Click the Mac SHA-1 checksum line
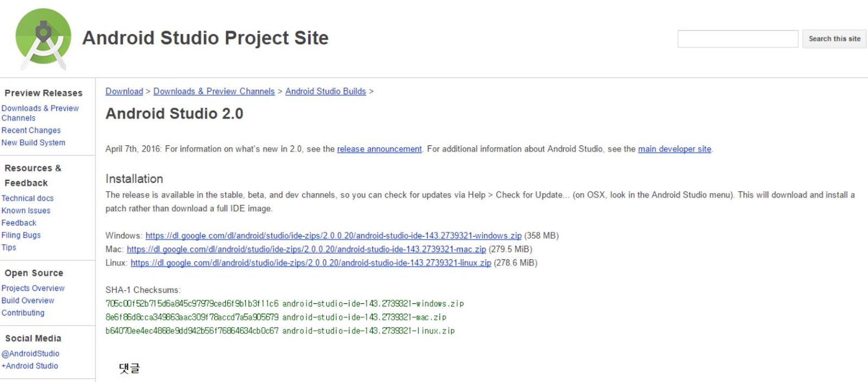 (276, 317)
